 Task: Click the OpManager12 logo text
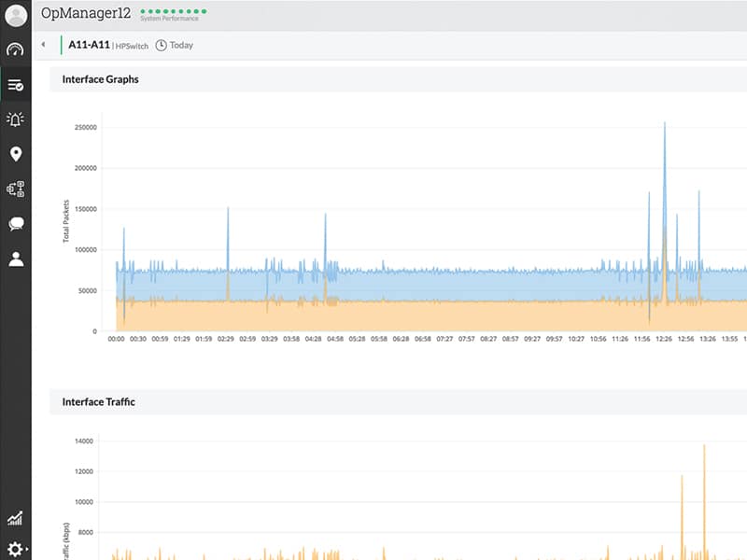(85, 14)
